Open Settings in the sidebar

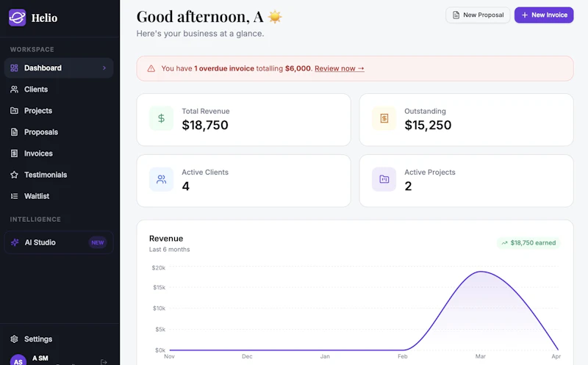point(59,339)
